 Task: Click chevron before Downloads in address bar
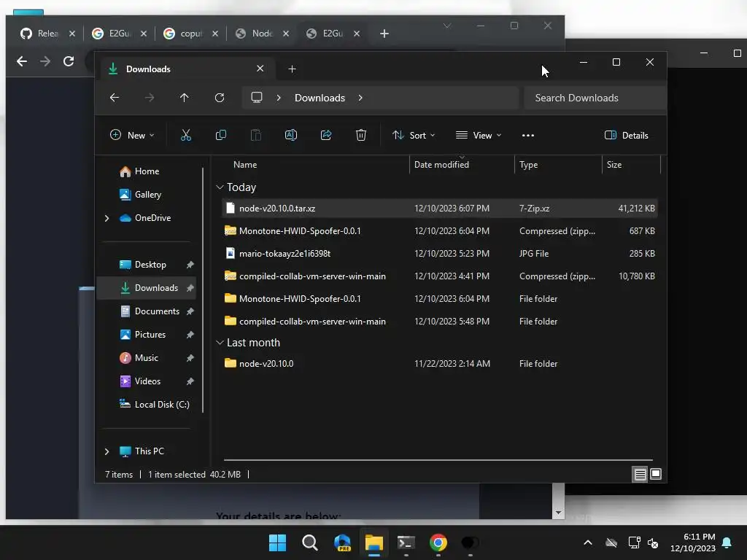(x=279, y=98)
